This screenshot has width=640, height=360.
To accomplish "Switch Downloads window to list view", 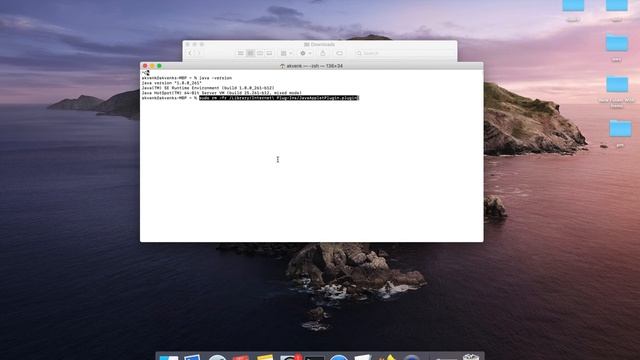I will point(250,53).
